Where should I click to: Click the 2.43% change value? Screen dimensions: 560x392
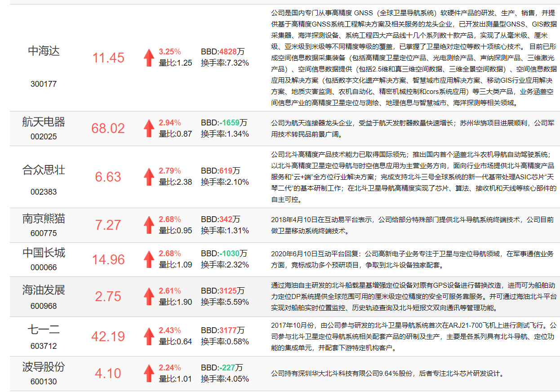click(x=170, y=330)
